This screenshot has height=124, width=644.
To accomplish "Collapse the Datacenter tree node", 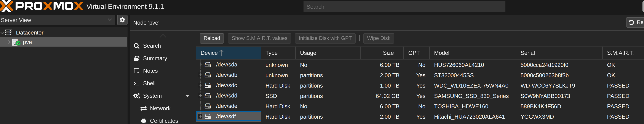I will pos(2,33).
